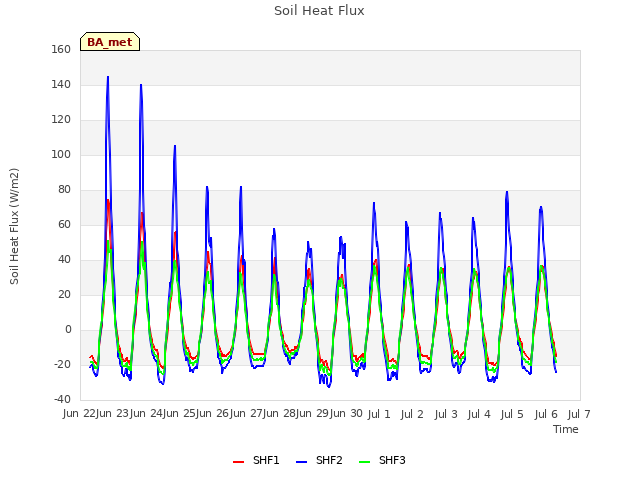The image size is (640, 480).
Task: Click the chart title Soil Heat Flux
Action: [319, 11]
